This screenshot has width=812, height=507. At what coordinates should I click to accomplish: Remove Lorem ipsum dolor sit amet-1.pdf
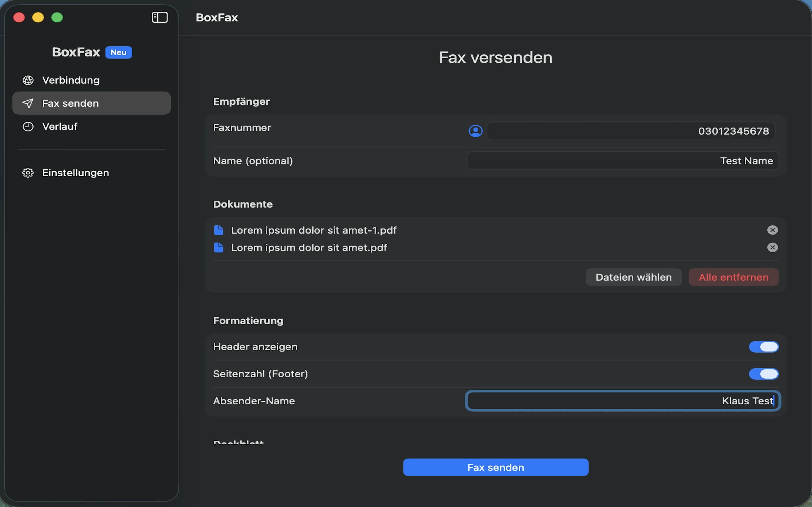(772, 230)
